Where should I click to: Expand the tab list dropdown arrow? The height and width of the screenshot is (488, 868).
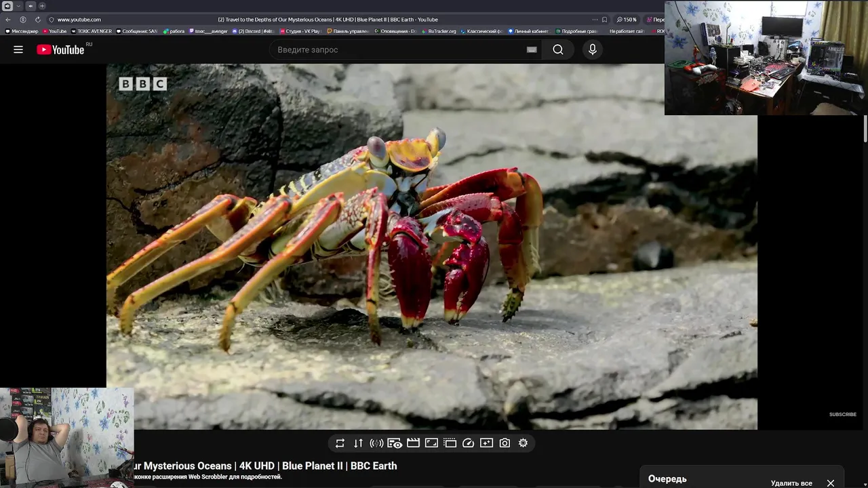click(18, 6)
